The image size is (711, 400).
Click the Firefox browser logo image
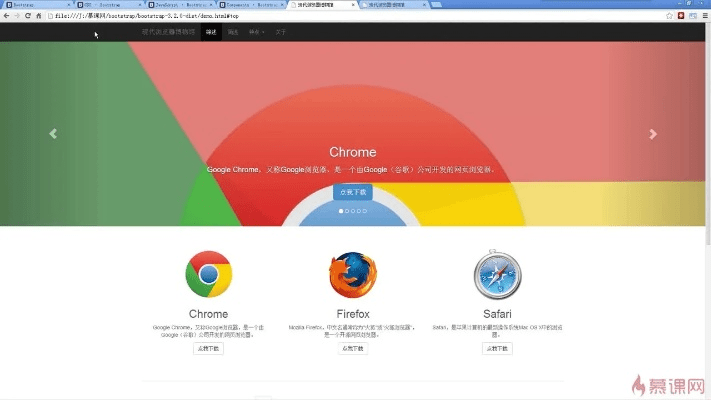pyautogui.click(x=352, y=274)
